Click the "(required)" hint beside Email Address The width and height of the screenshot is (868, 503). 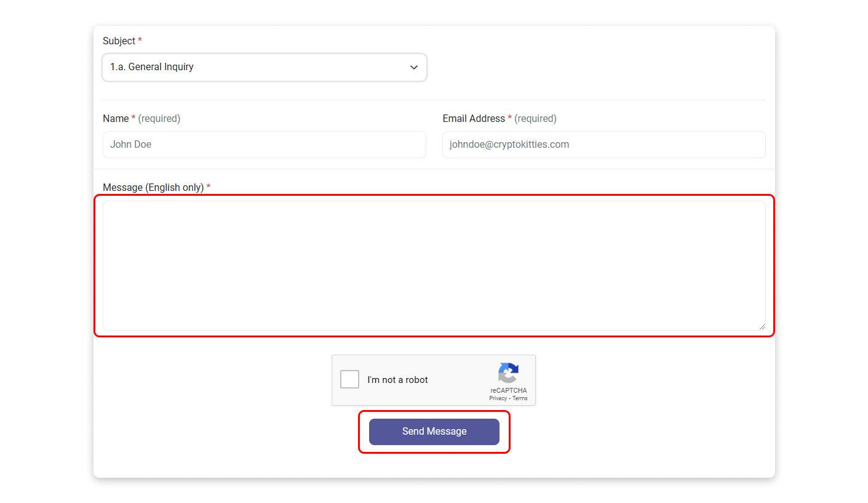click(x=535, y=118)
